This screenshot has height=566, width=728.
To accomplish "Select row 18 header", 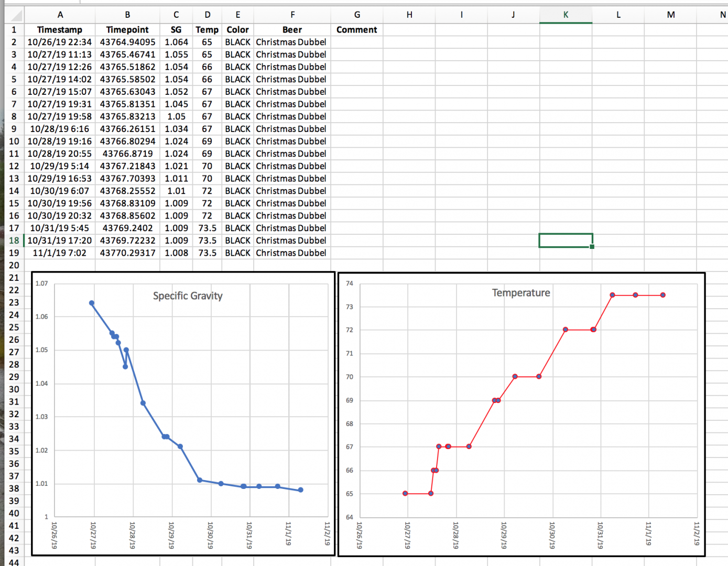I will point(14,241).
